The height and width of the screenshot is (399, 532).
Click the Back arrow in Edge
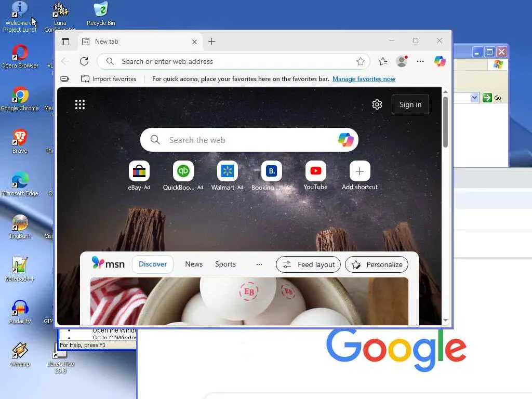click(x=65, y=61)
